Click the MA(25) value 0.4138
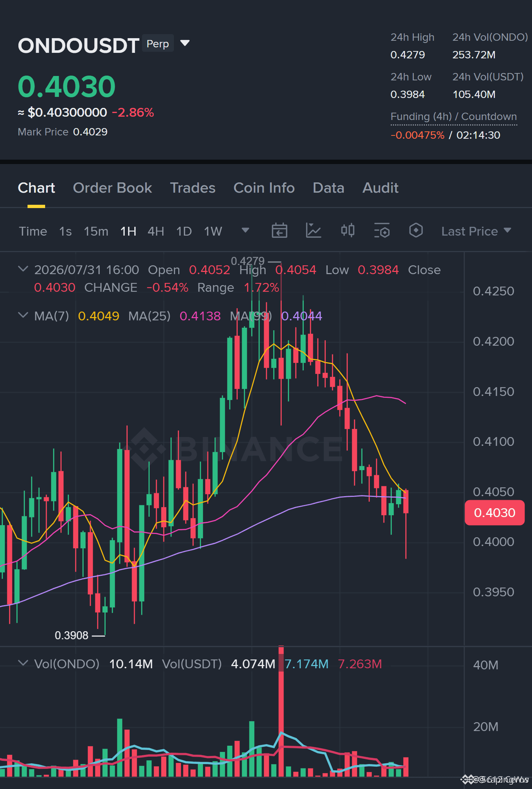 pos(200,316)
